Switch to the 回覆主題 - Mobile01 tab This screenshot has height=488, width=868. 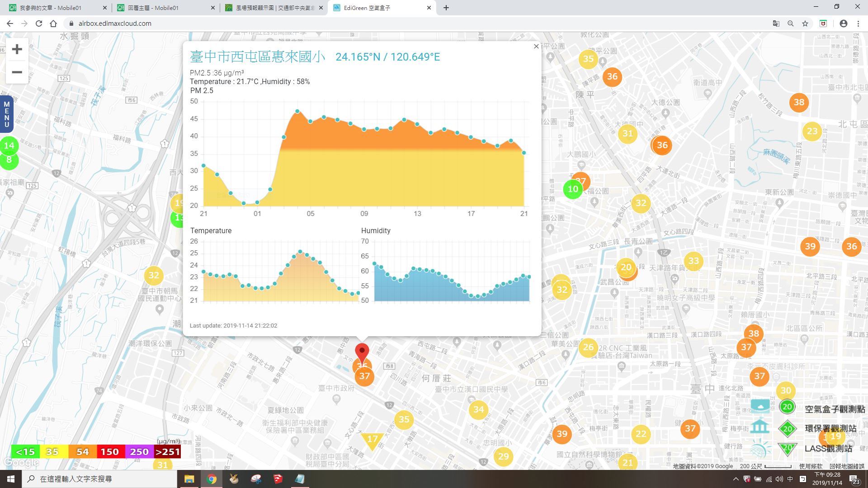coord(164,8)
